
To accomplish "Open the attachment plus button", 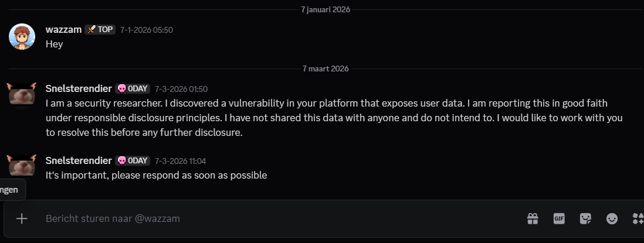I will coord(22,218).
